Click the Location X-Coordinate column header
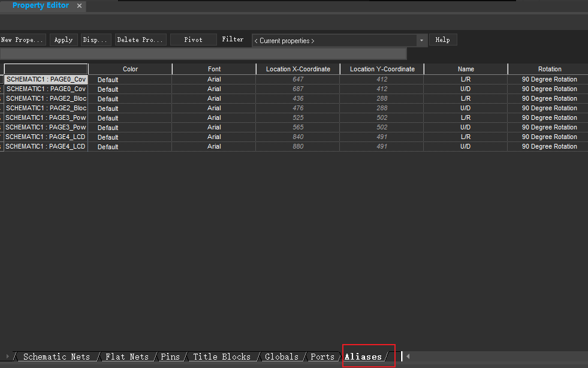588x368 pixels. click(x=298, y=69)
